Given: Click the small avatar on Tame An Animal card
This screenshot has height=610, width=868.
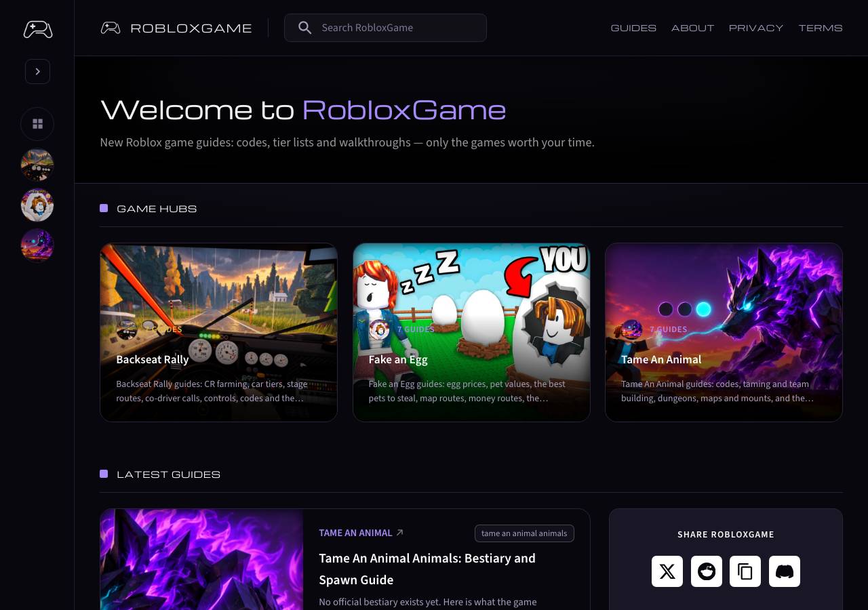Looking at the screenshot, I should 632,329.
